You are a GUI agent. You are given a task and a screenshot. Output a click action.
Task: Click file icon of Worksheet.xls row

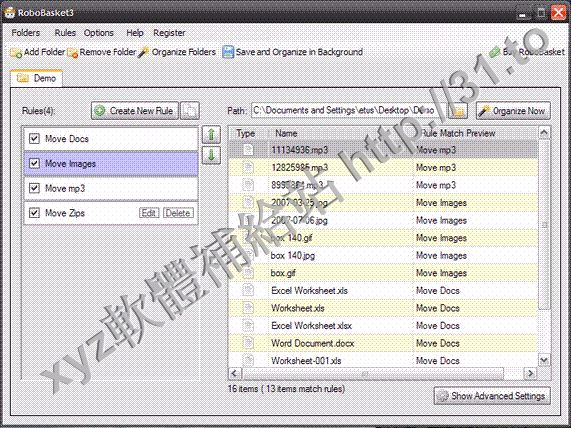(x=248, y=308)
